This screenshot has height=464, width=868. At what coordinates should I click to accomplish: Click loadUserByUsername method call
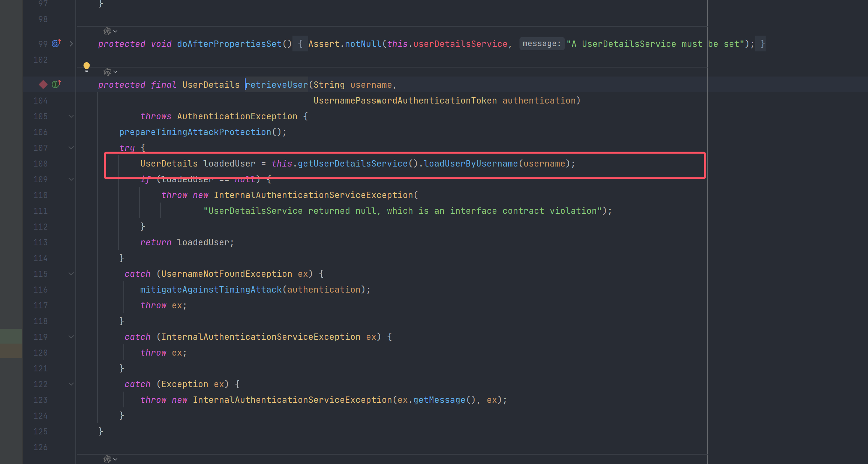(x=471, y=164)
